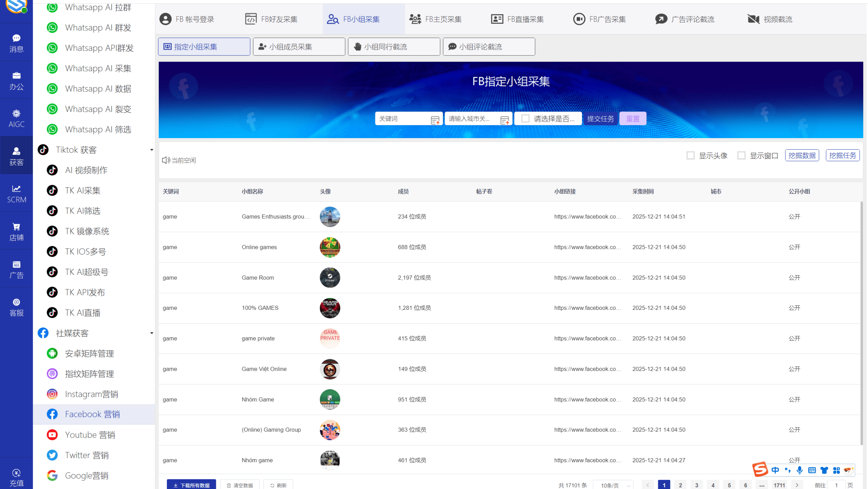Enable the 显示头像 checkbox
Viewport: 868px width, 489px height.
(x=690, y=156)
